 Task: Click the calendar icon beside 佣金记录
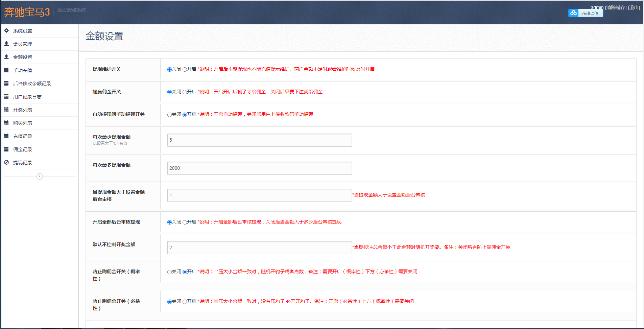pyautogui.click(x=6, y=149)
